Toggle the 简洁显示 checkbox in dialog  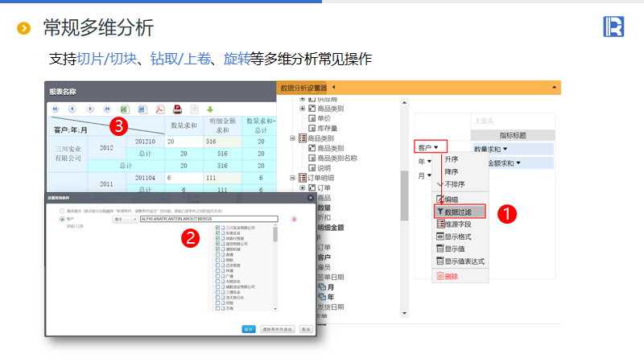[x=62, y=211]
